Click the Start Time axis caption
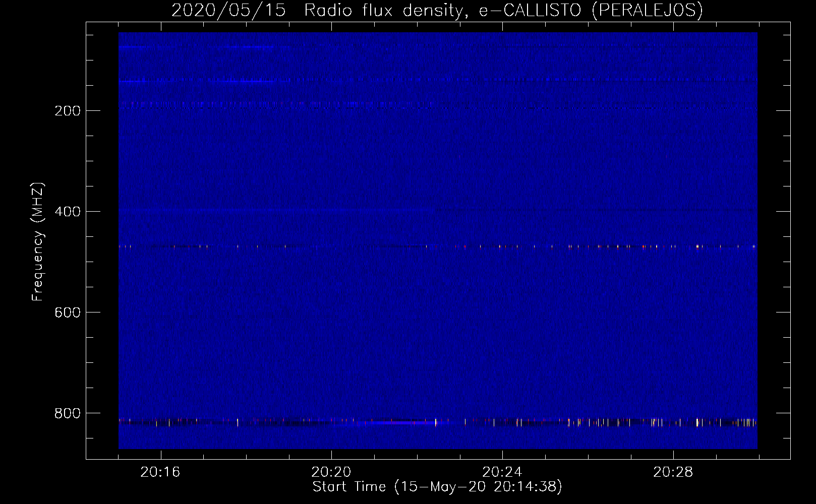The width and height of the screenshot is (816, 504). [x=437, y=487]
